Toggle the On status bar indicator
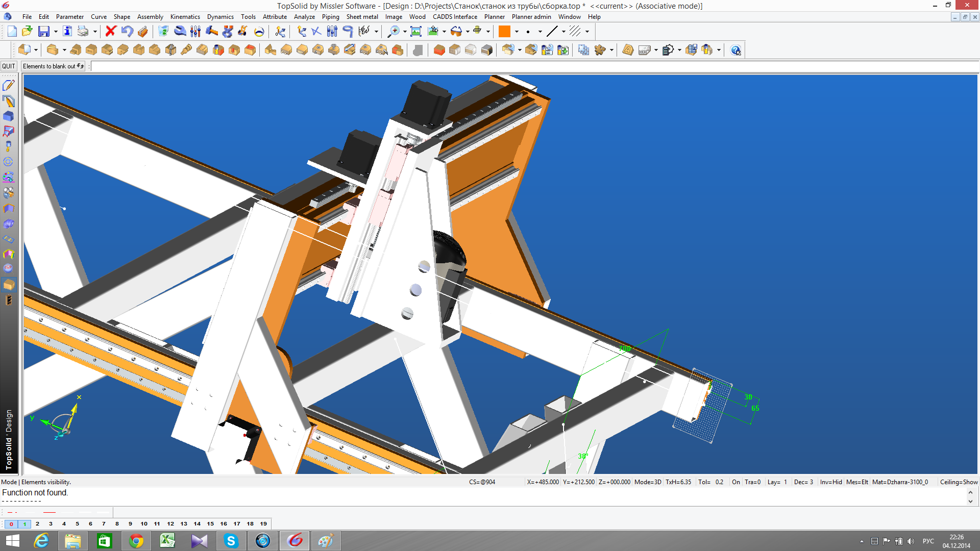980x551 pixels. pos(736,482)
